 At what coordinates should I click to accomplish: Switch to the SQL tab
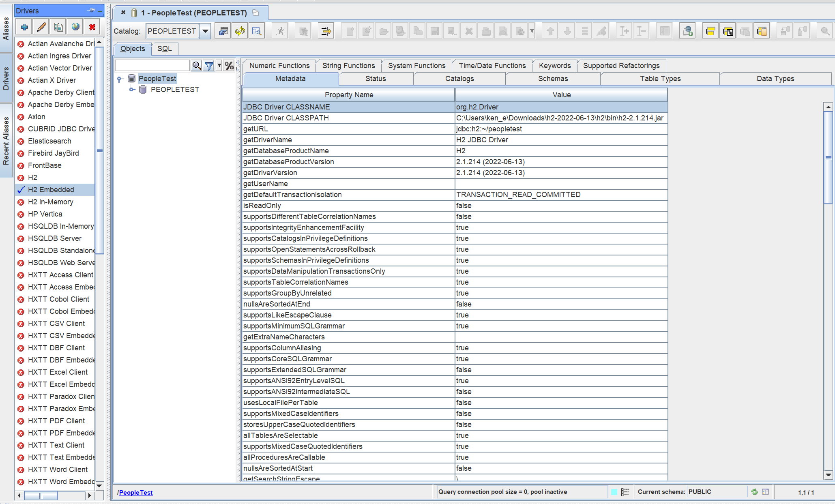click(x=164, y=49)
